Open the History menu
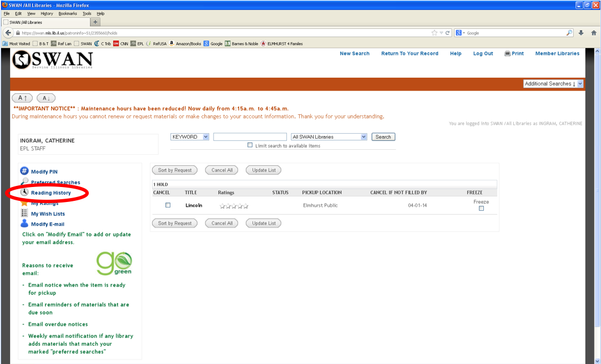This screenshot has height=364, width=601. click(47, 13)
